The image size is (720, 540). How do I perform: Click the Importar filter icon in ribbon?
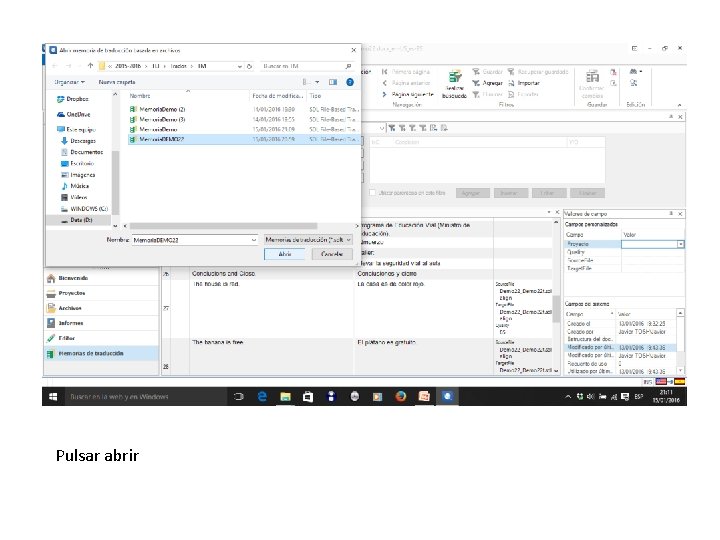click(x=524, y=83)
